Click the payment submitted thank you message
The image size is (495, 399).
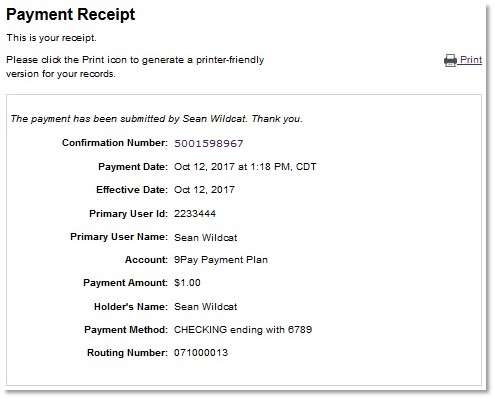click(156, 119)
